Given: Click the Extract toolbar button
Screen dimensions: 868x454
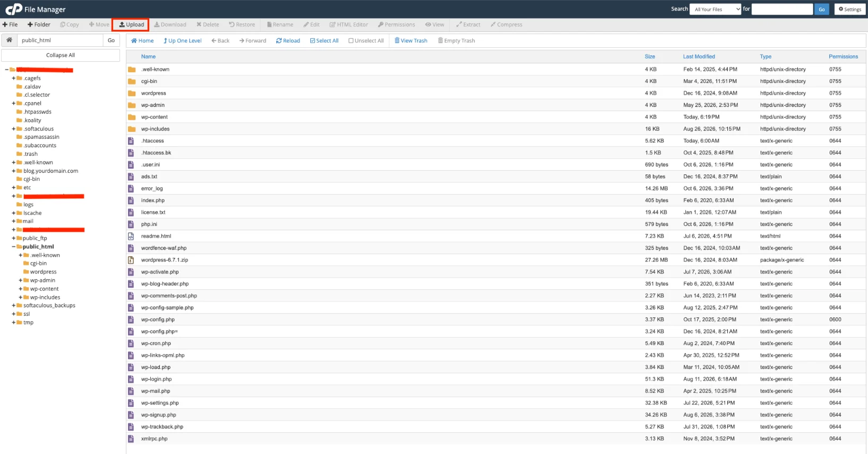Looking at the screenshot, I should point(468,24).
